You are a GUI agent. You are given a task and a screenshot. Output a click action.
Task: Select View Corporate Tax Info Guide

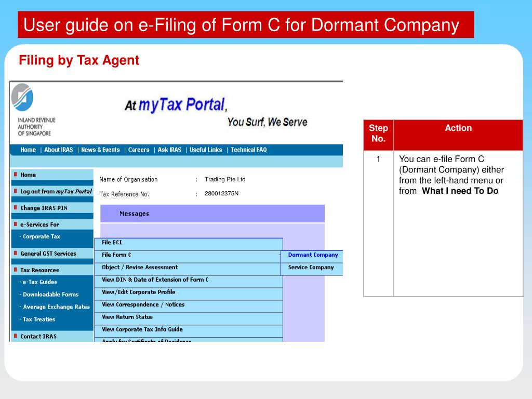pyautogui.click(x=189, y=331)
